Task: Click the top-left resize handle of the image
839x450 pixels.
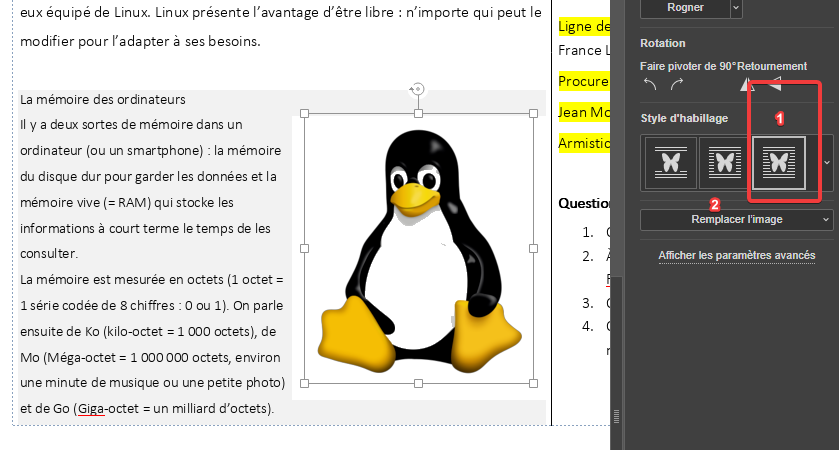Action: pyautogui.click(x=304, y=113)
